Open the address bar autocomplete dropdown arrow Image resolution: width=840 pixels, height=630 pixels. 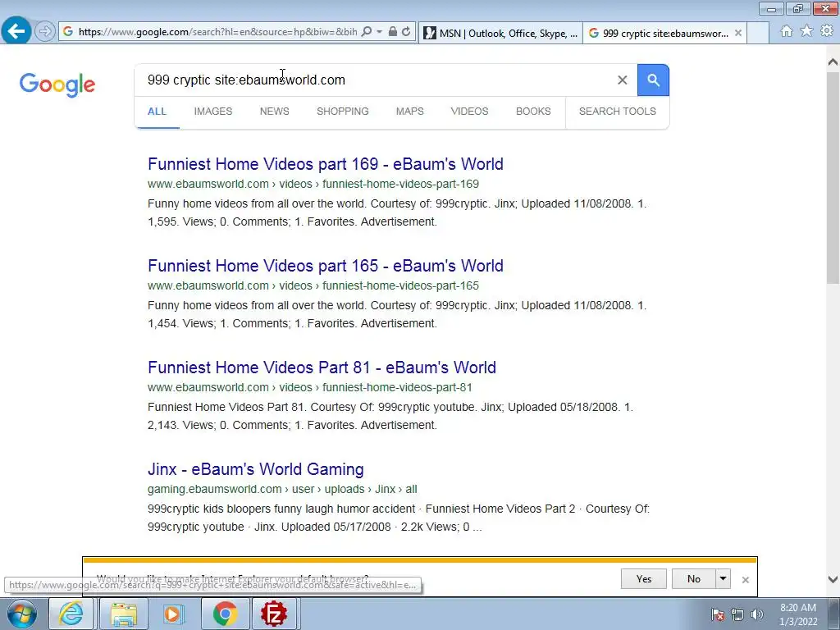click(x=379, y=32)
